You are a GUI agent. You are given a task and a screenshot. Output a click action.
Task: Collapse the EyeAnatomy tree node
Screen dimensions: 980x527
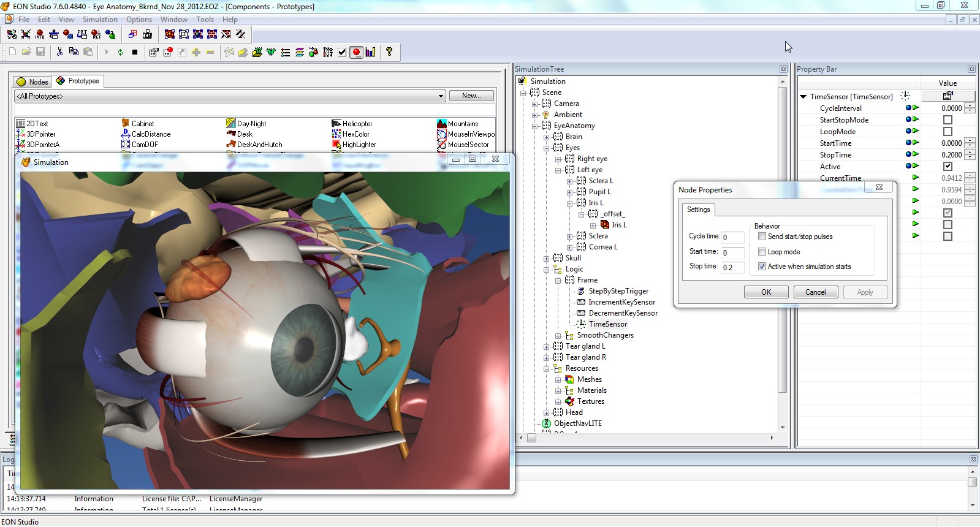coord(535,126)
